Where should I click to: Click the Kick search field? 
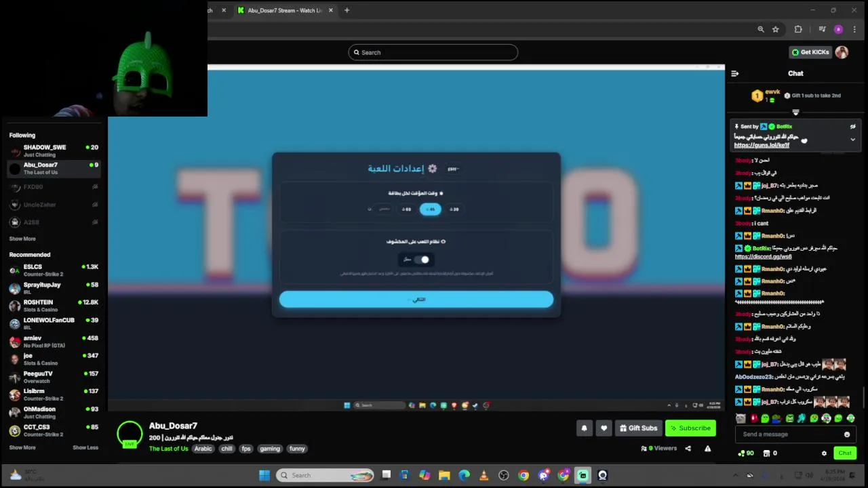click(x=433, y=52)
